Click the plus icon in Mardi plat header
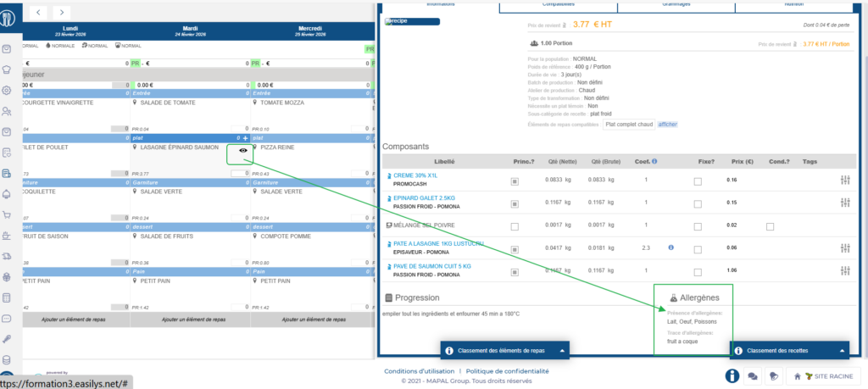868x389 pixels. point(246,137)
